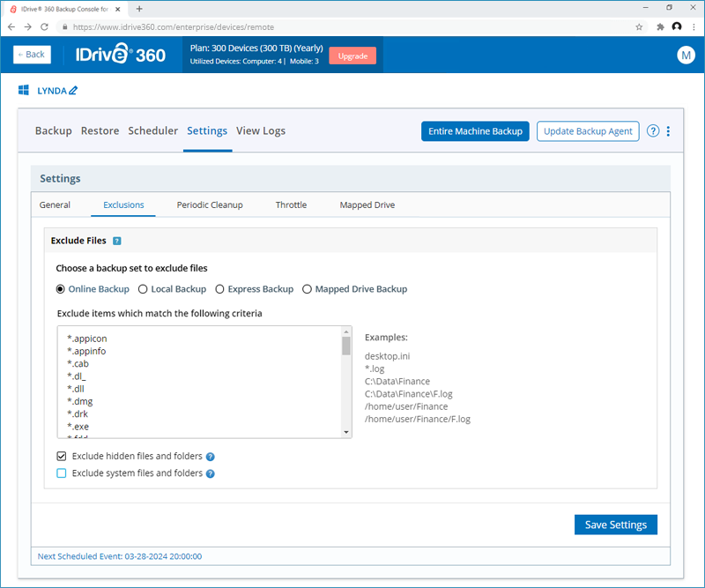705x588 pixels.
Task: Uncheck Exclude hidden files and folders
Action: point(62,456)
